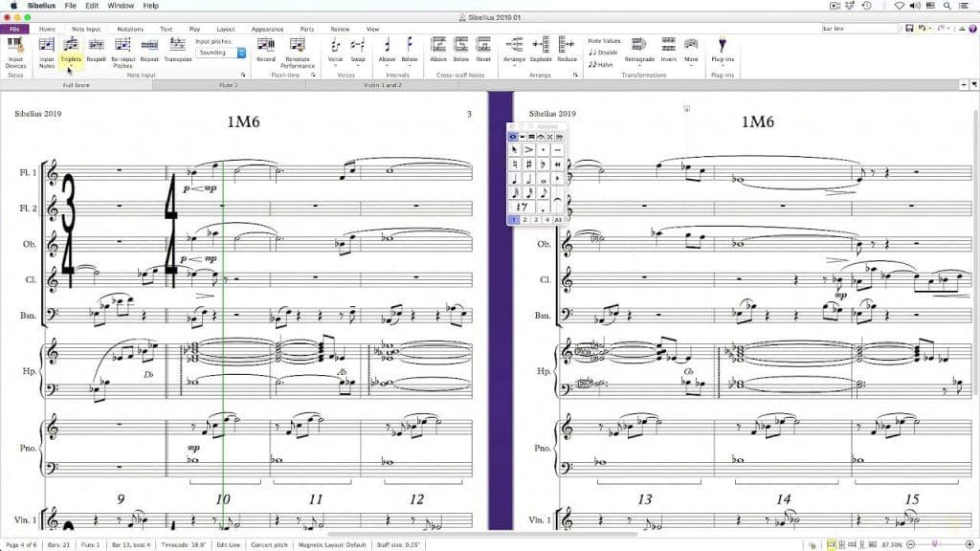The image size is (980, 551).
Task: Select the sharp icon on the Keypad
Action: click(527, 164)
